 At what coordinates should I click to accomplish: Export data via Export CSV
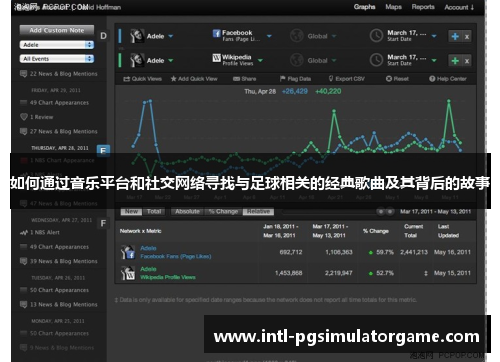pyautogui.click(x=346, y=79)
